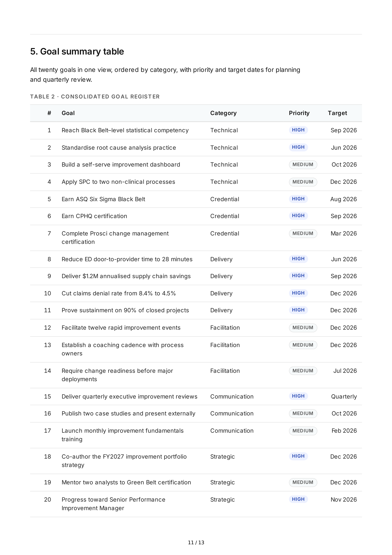Click the 'Mar 2026' target date
The width and height of the screenshot is (392, 555).
(344, 234)
